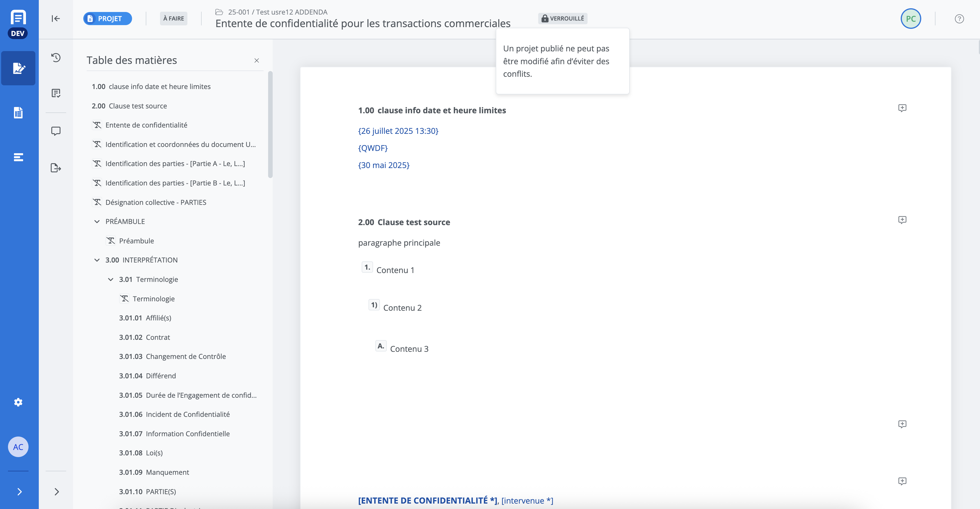Select 3.01.02 Contrat in table of contents
Viewport: 980px width, 509px height.
(145, 337)
